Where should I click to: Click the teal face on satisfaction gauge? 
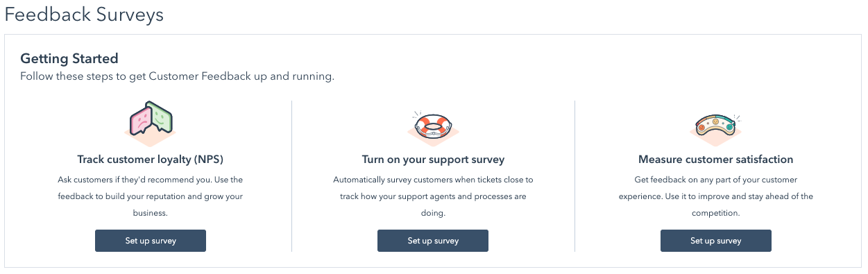pyautogui.click(x=730, y=127)
